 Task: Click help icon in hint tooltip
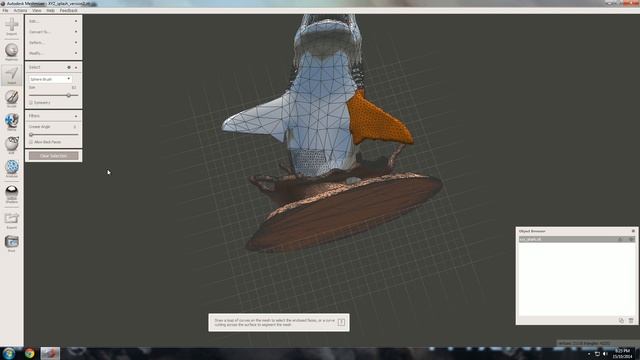pyautogui.click(x=341, y=322)
